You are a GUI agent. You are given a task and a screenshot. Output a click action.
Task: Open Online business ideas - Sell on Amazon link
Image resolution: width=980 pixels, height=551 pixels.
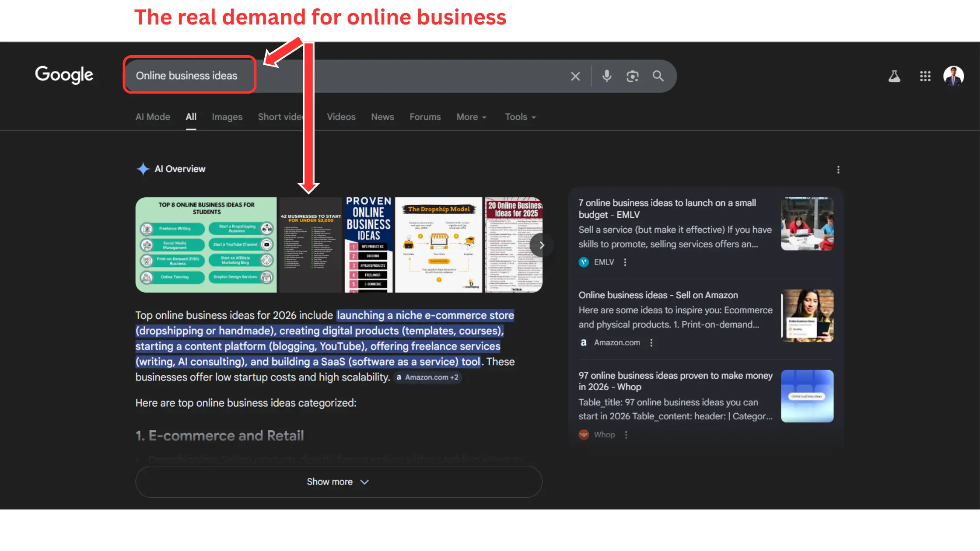tap(658, 295)
